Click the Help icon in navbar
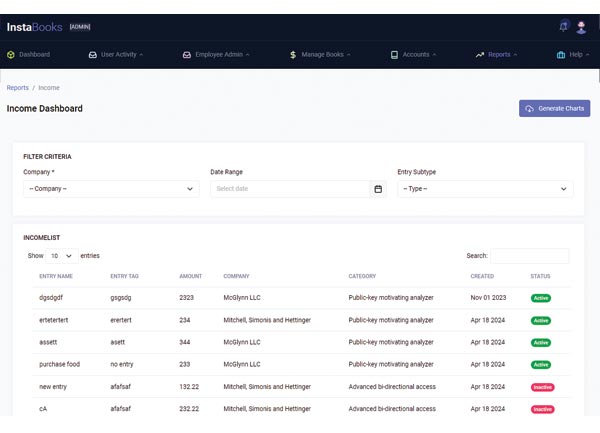 (561, 54)
